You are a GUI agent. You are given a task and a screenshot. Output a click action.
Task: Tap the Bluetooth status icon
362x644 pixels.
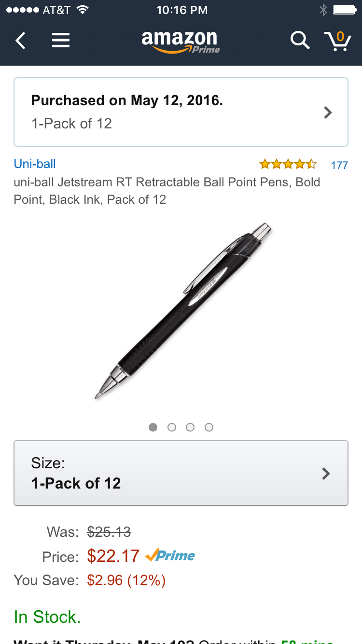(x=323, y=10)
